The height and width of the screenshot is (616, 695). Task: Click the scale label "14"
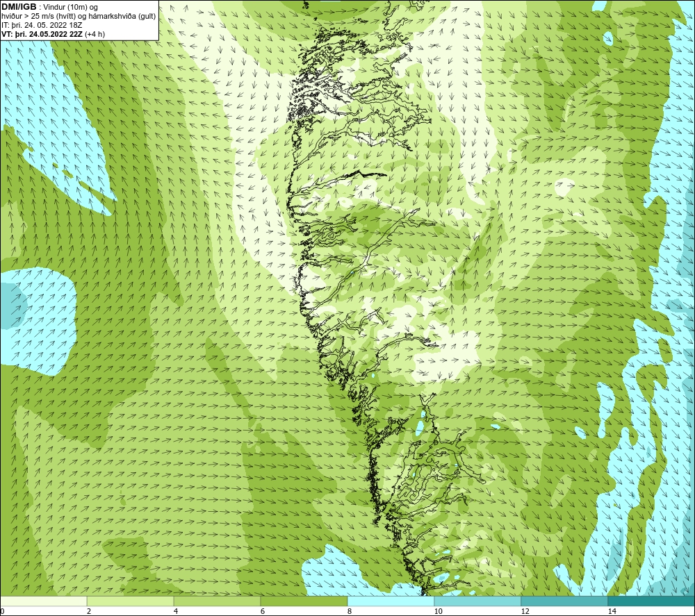click(612, 611)
